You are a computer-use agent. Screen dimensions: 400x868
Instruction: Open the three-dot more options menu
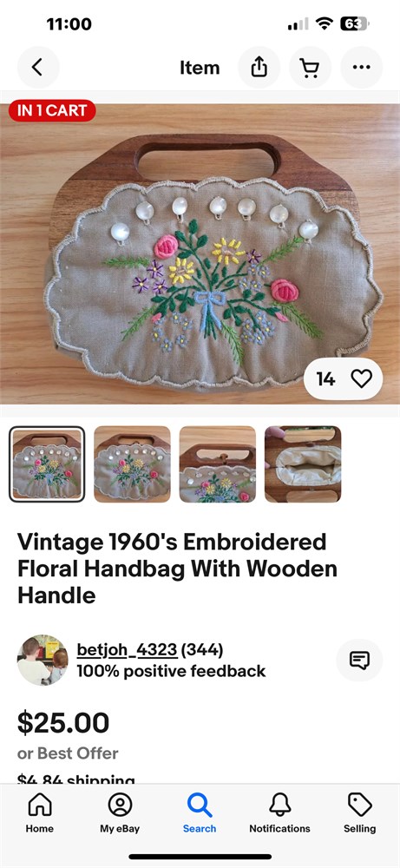pos(361,68)
